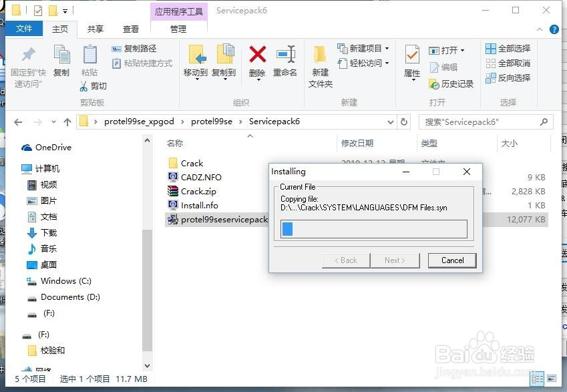This screenshot has width=567, height=392.
Task: Switch to large icons view in status bar
Action: click(552, 378)
